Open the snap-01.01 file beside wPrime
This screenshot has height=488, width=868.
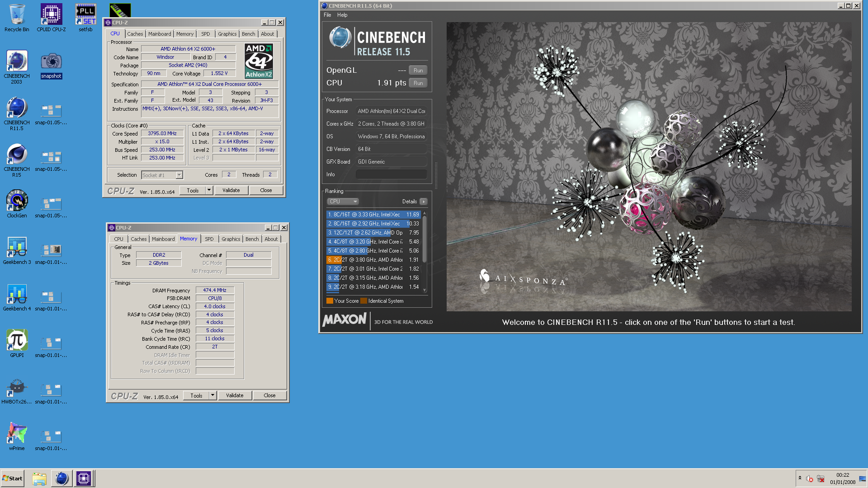[x=51, y=440]
